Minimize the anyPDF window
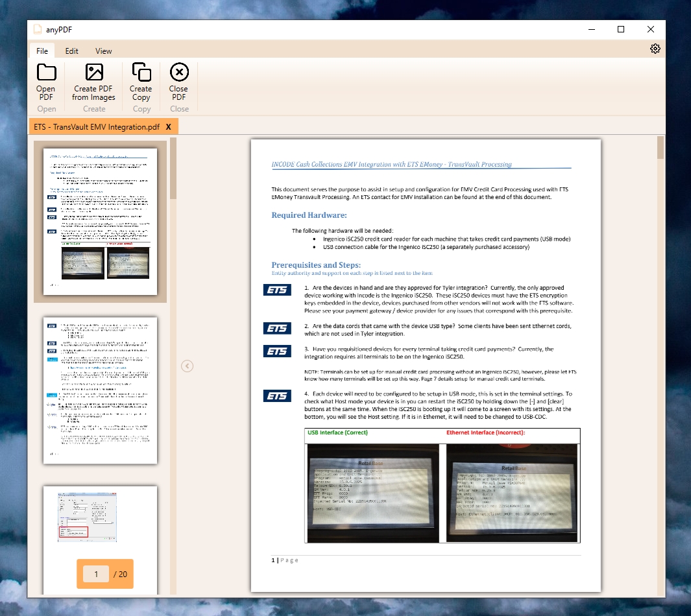 coord(592,29)
